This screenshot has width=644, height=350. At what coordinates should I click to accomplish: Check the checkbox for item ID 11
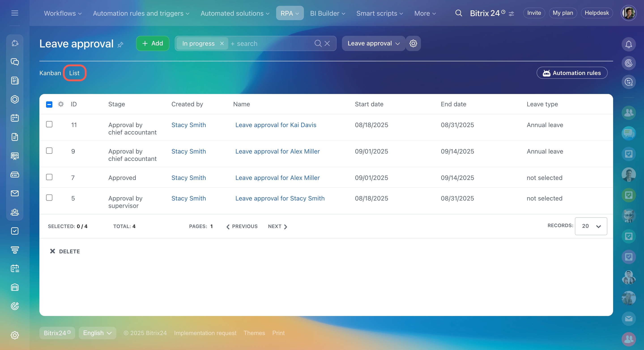point(49,124)
